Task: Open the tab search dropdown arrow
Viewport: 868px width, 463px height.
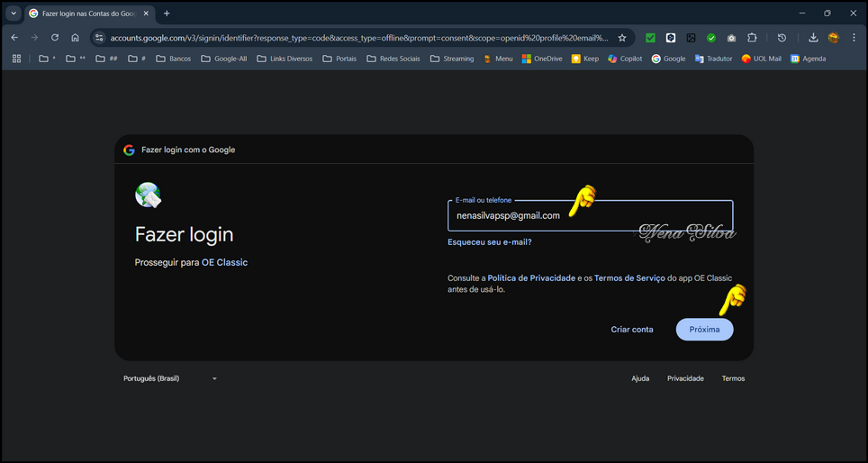Action: (14, 14)
